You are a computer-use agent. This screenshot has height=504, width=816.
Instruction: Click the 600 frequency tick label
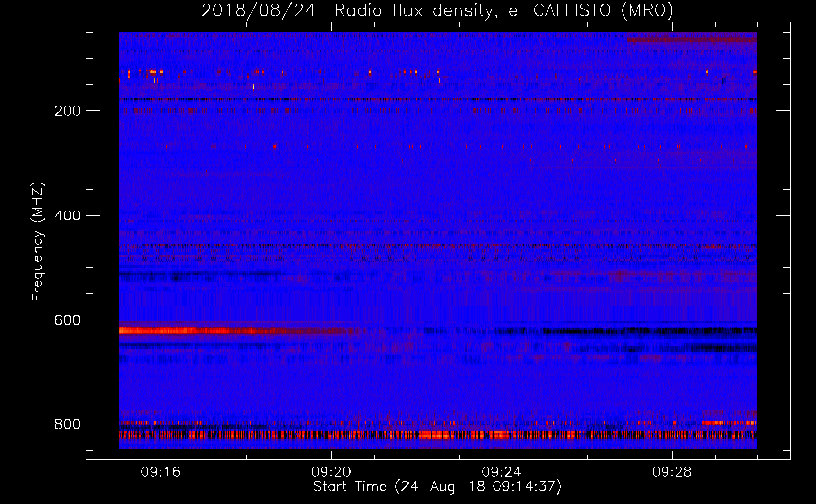pyautogui.click(x=68, y=320)
